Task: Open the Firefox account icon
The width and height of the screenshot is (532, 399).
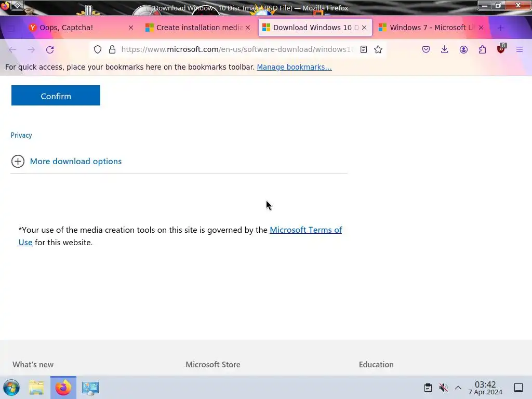Action: pos(463,49)
